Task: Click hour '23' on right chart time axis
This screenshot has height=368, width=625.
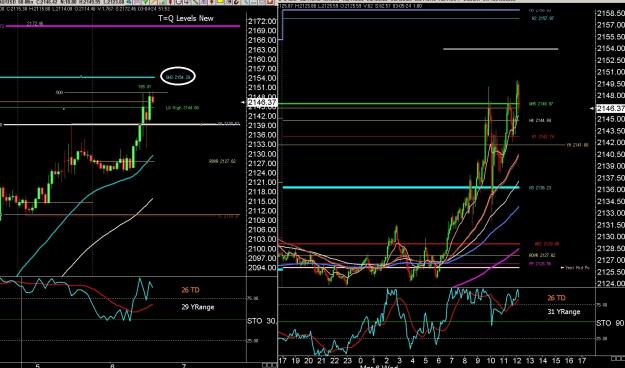Action: (x=348, y=360)
